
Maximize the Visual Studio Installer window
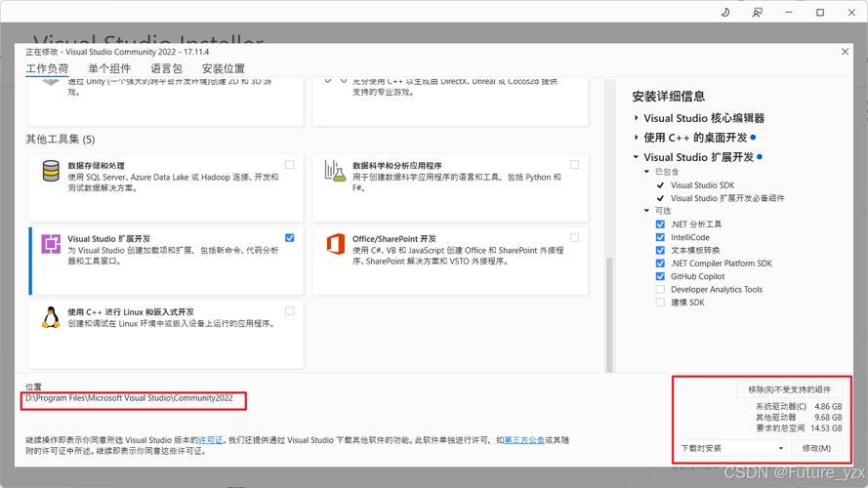pyautogui.click(x=820, y=12)
